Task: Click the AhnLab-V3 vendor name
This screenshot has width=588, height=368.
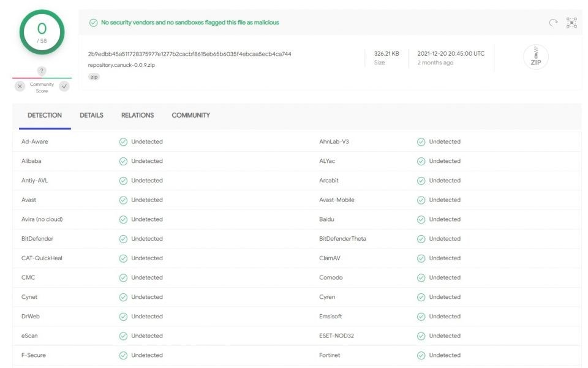Action: click(x=334, y=141)
